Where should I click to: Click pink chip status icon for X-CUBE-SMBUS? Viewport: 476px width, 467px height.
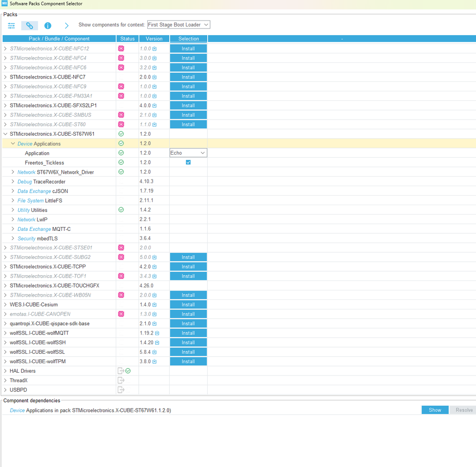pos(121,115)
